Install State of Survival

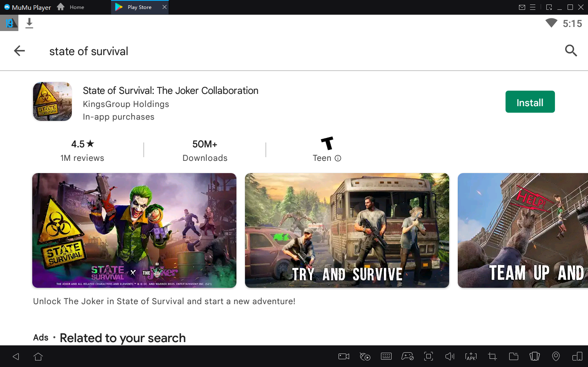click(530, 102)
